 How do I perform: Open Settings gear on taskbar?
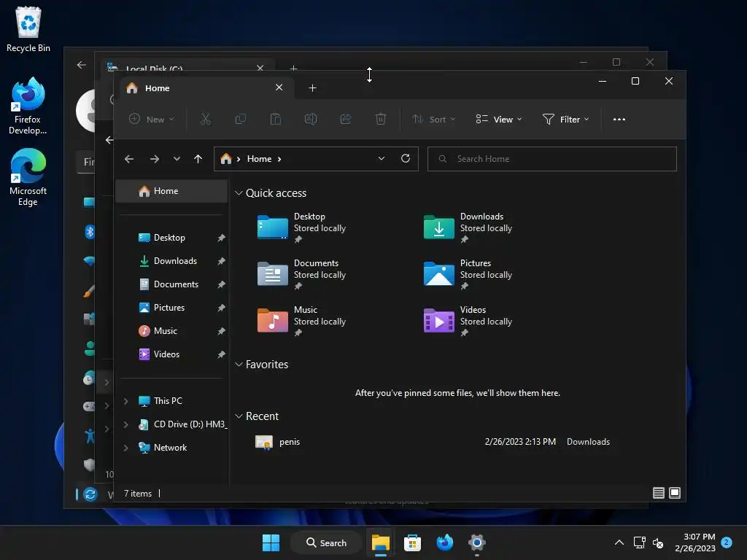click(x=476, y=542)
